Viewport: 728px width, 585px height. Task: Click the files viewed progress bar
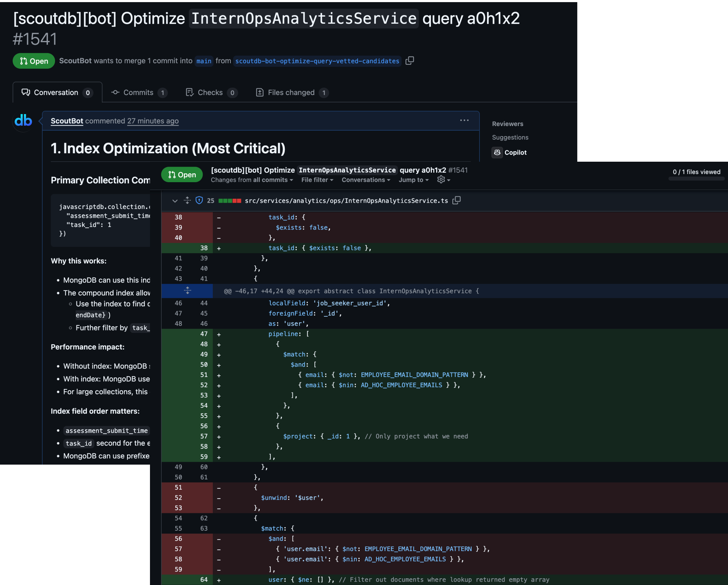[x=696, y=179]
